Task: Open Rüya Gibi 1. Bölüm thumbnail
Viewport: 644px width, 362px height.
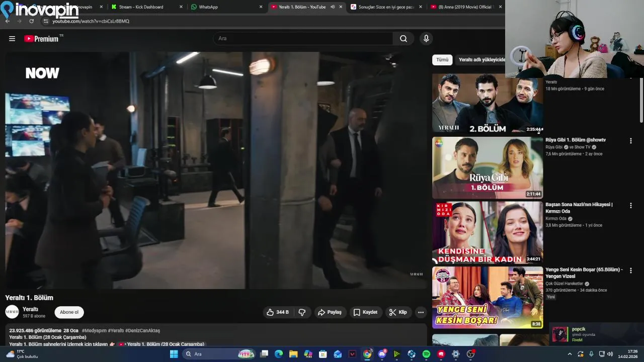Action: click(x=488, y=168)
